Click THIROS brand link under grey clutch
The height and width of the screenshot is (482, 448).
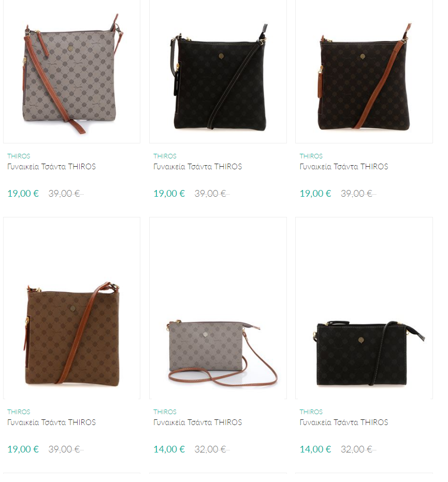point(165,412)
